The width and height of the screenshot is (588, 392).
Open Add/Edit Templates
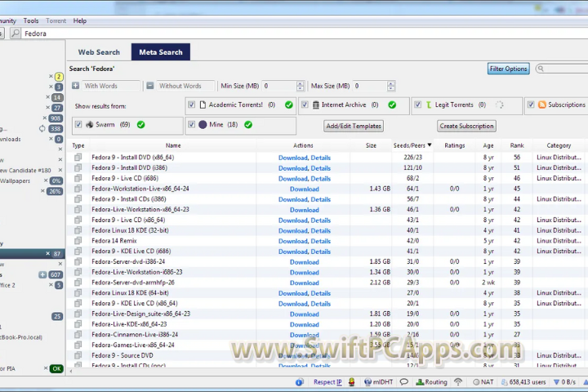coord(354,126)
